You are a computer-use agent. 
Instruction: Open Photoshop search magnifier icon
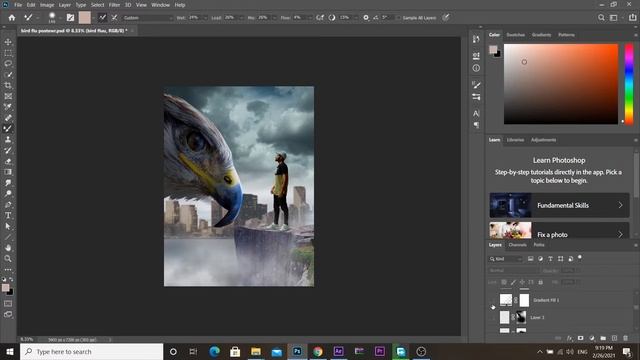pyautogui.click(x=601, y=18)
